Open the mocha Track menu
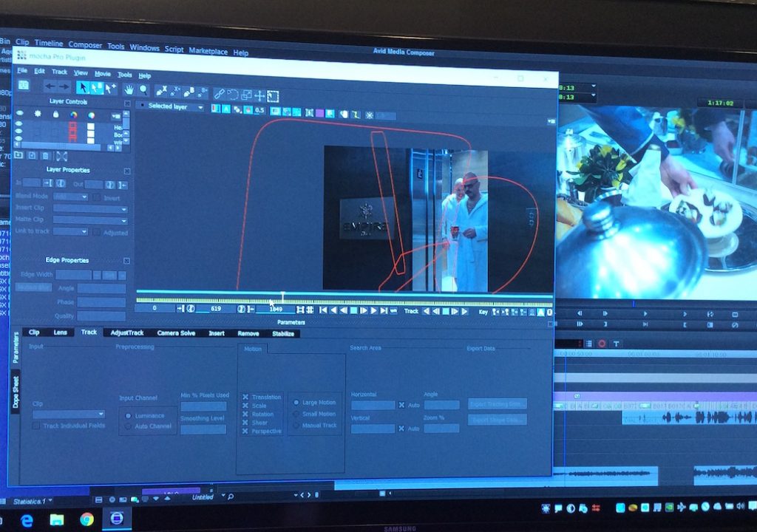Image resolution: width=757 pixels, height=532 pixels. (x=59, y=72)
